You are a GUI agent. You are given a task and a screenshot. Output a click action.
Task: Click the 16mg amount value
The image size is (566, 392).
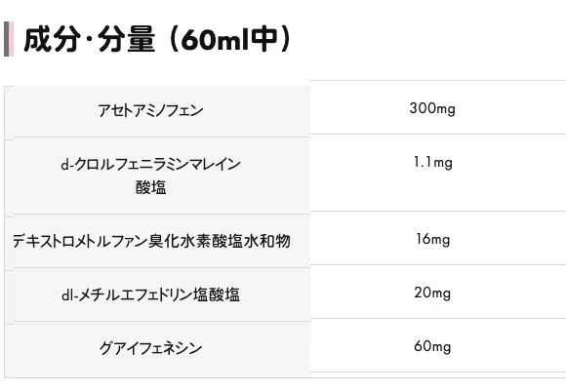click(433, 239)
